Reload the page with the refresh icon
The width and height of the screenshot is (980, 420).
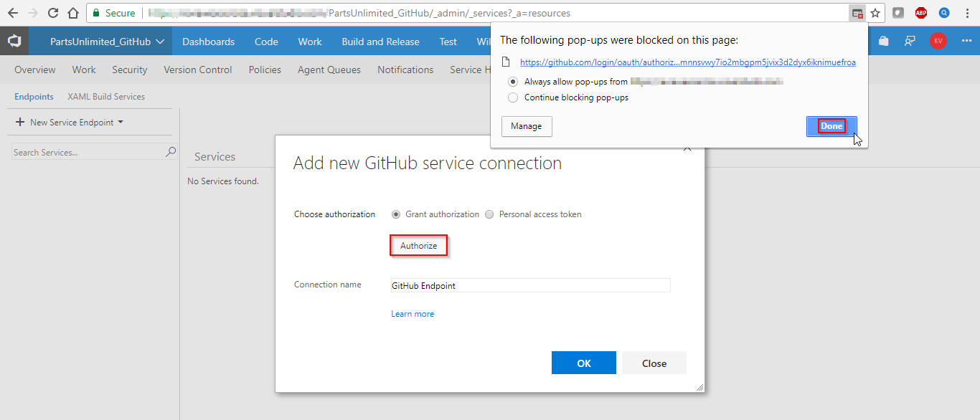click(53, 13)
